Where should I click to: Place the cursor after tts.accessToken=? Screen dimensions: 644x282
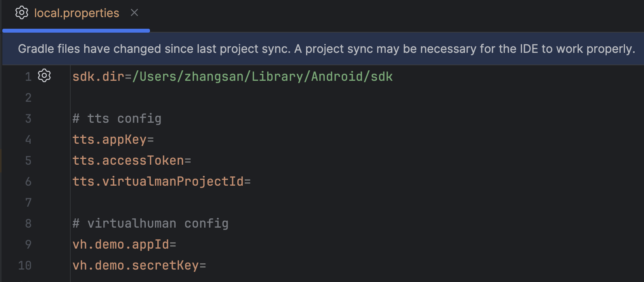click(x=192, y=160)
